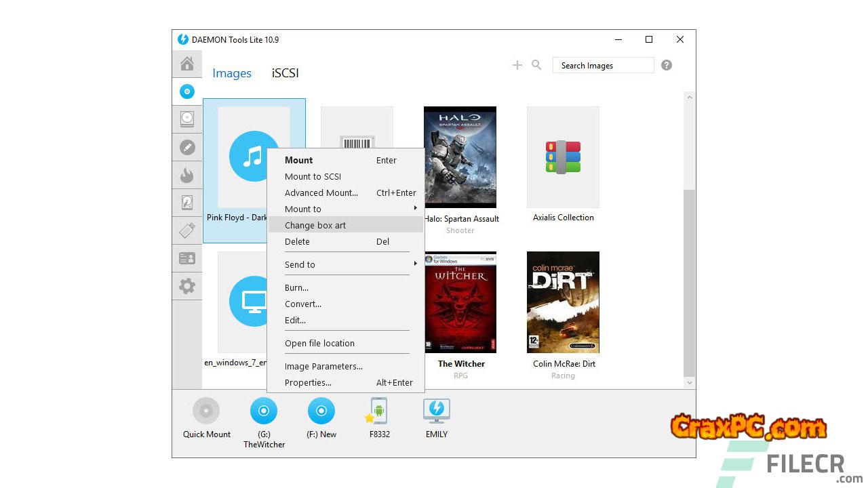Select the Colin McRae: Dirt cover thumbnail
Image resolution: width=868 pixels, height=488 pixels.
[563, 302]
